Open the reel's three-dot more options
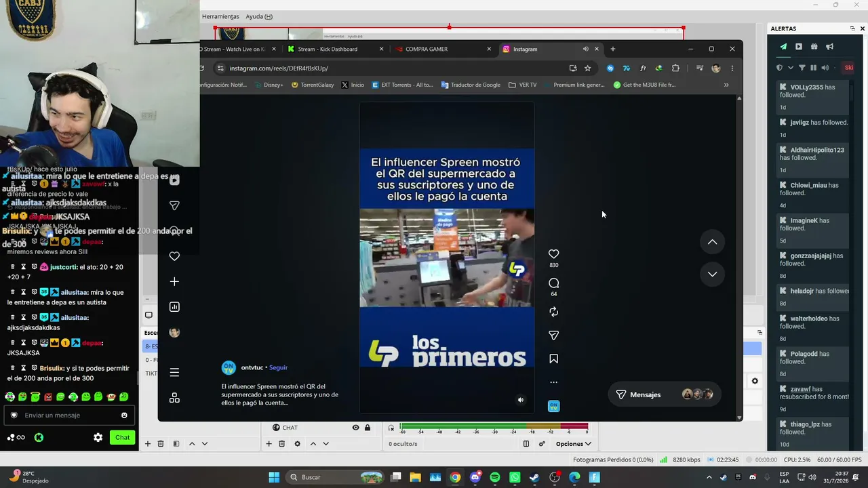The width and height of the screenshot is (868, 488). coord(553,382)
